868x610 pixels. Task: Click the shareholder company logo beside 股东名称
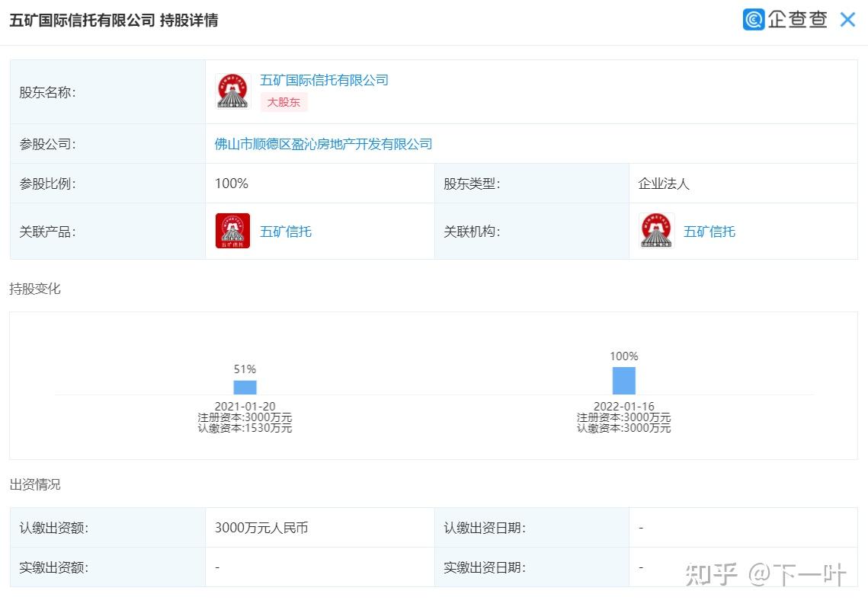click(x=233, y=91)
